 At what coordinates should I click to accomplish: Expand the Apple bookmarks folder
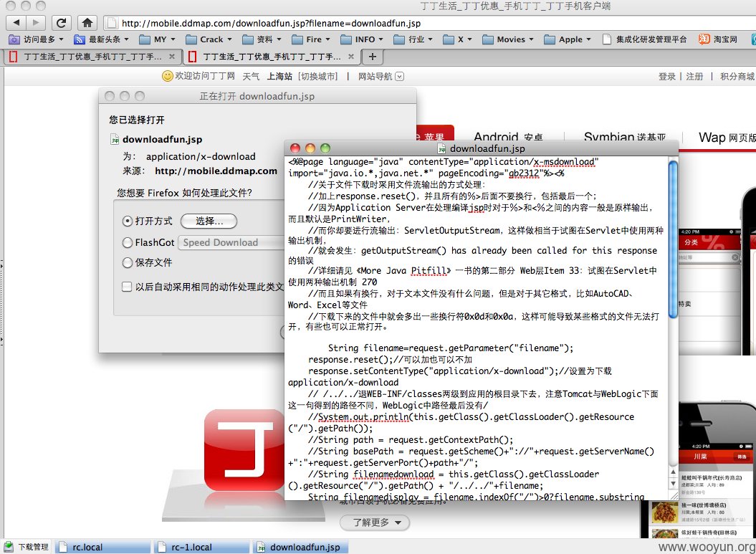[568, 39]
